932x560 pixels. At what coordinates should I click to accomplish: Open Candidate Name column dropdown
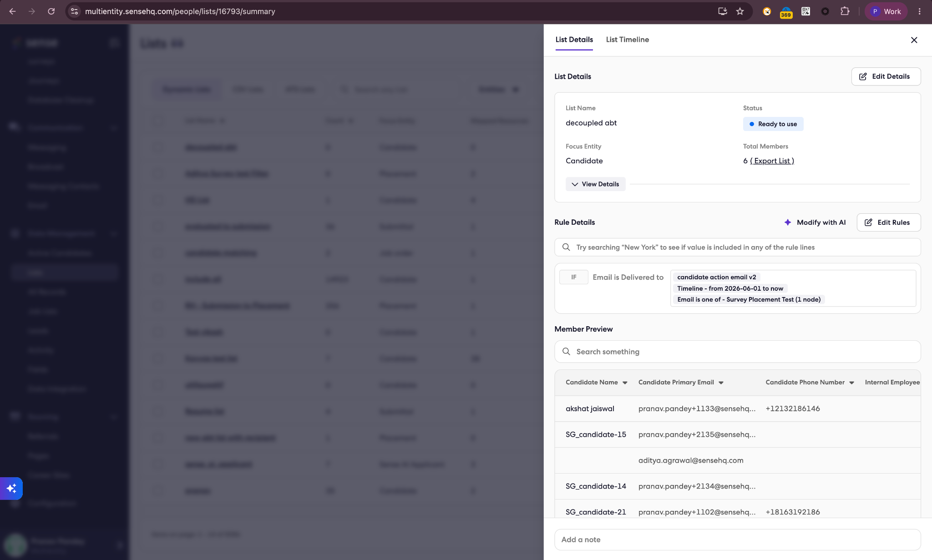625,383
